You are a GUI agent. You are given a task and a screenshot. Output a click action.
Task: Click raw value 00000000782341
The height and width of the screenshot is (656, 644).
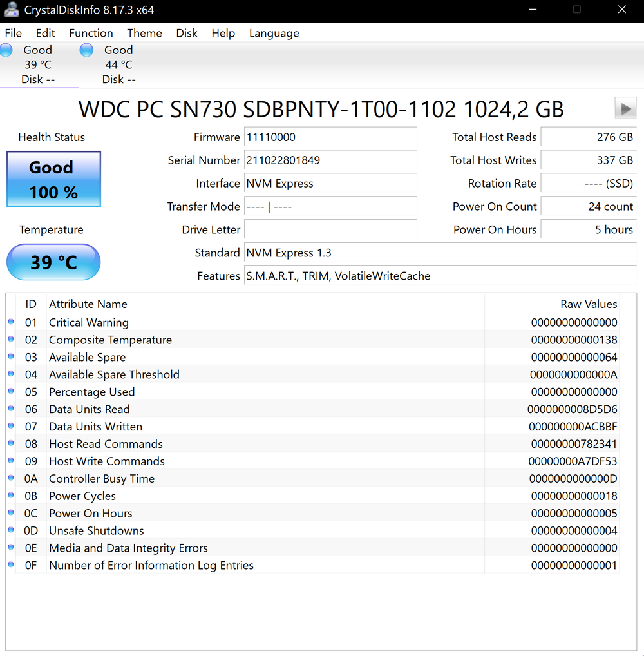point(574,444)
